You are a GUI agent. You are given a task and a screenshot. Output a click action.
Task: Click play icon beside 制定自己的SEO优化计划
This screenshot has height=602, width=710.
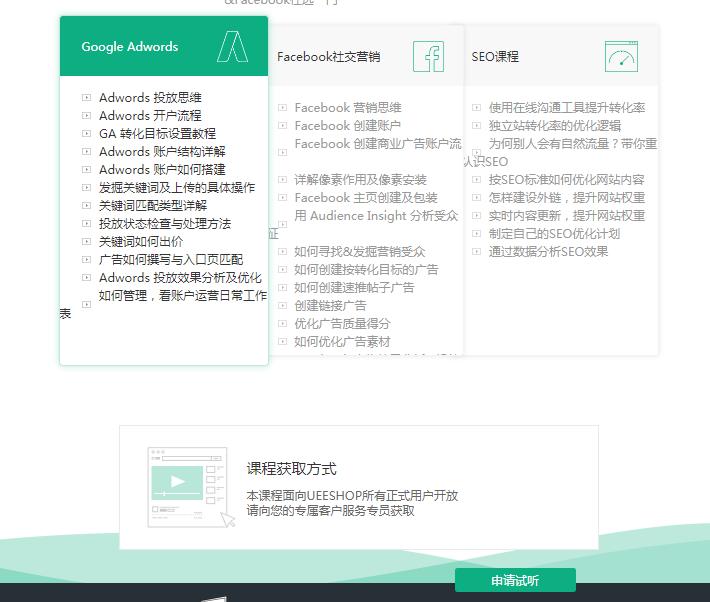point(476,234)
